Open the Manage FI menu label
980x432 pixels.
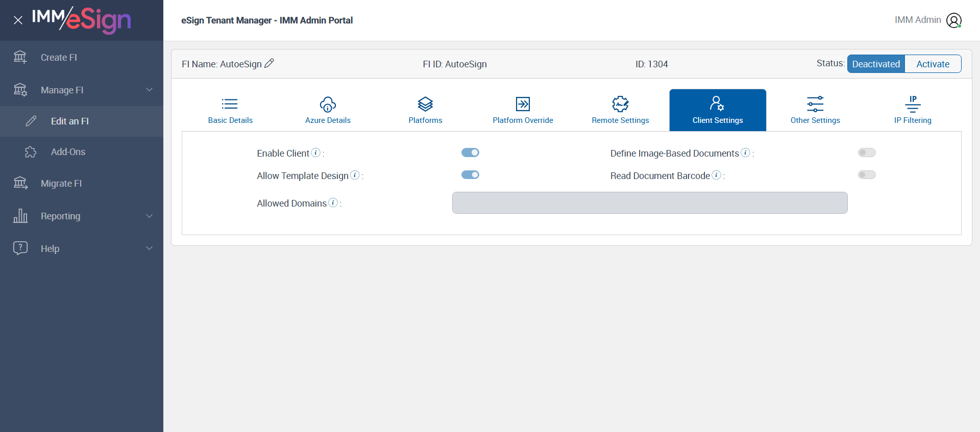(x=62, y=90)
